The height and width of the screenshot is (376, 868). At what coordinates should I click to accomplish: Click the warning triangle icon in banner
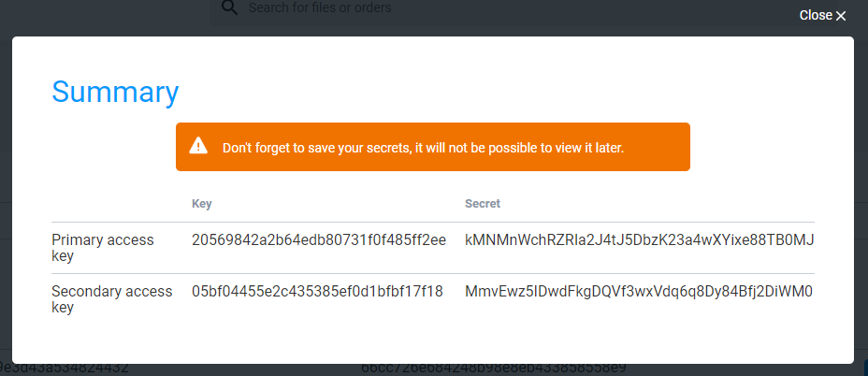[198, 147]
